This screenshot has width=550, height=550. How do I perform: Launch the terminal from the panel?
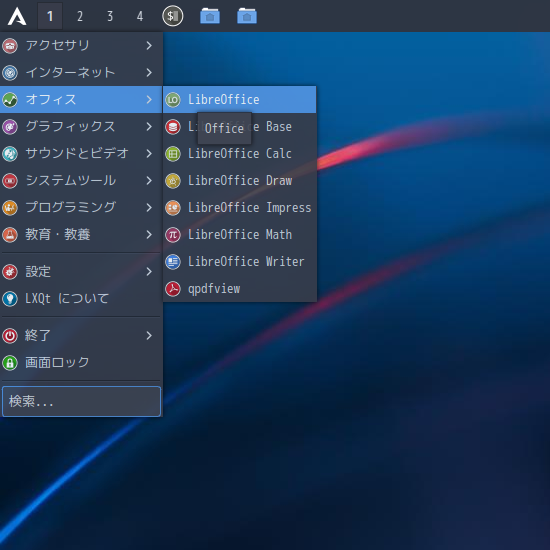coord(173,16)
